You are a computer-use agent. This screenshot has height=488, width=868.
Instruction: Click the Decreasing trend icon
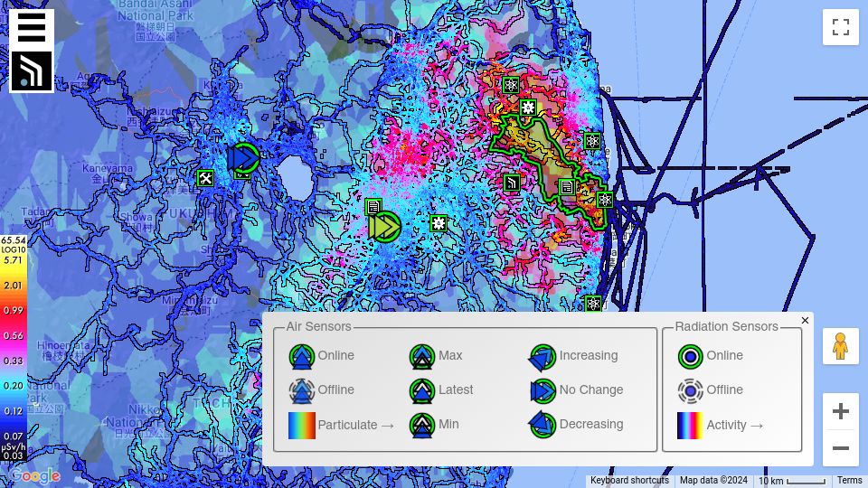click(542, 425)
